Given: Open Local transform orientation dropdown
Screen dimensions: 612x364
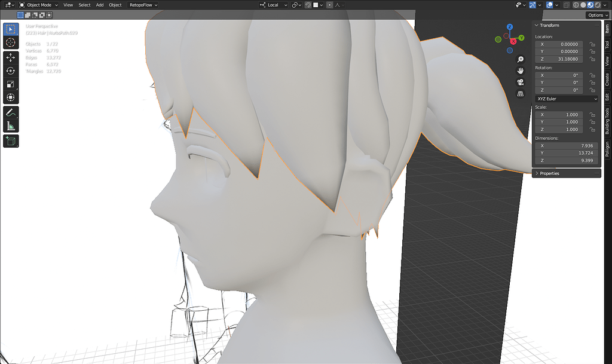Looking at the screenshot, I should (273, 5).
